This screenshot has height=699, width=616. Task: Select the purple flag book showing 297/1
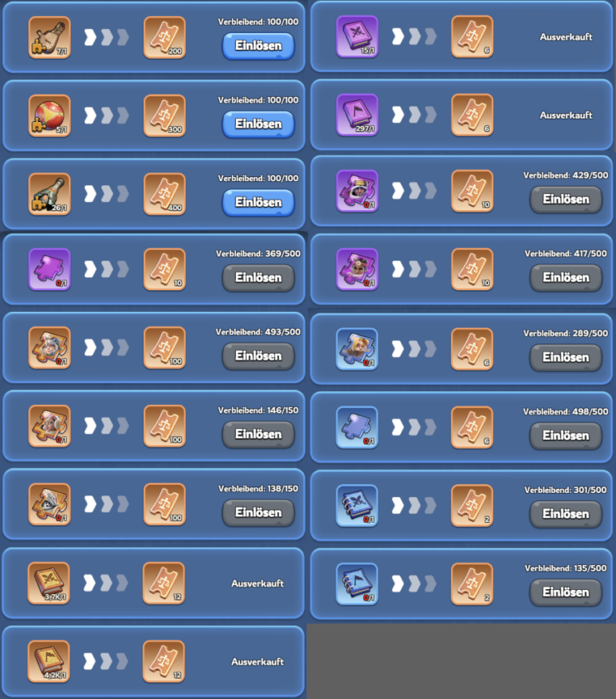pyautogui.click(x=357, y=115)
